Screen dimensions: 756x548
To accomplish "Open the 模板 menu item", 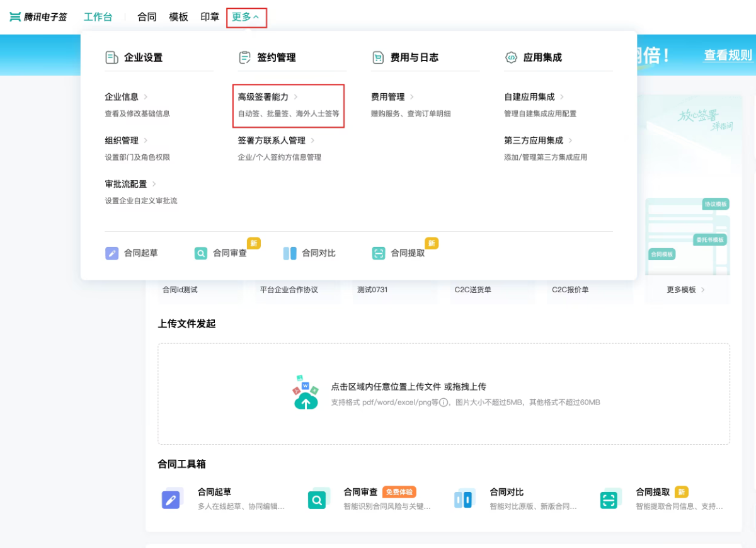I will coord(178,17).
